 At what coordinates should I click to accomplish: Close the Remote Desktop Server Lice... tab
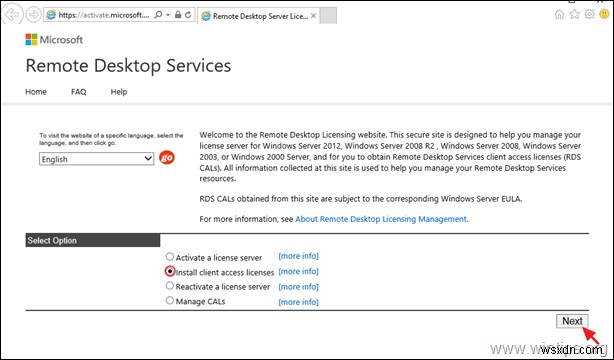click(x=313, y=16)
